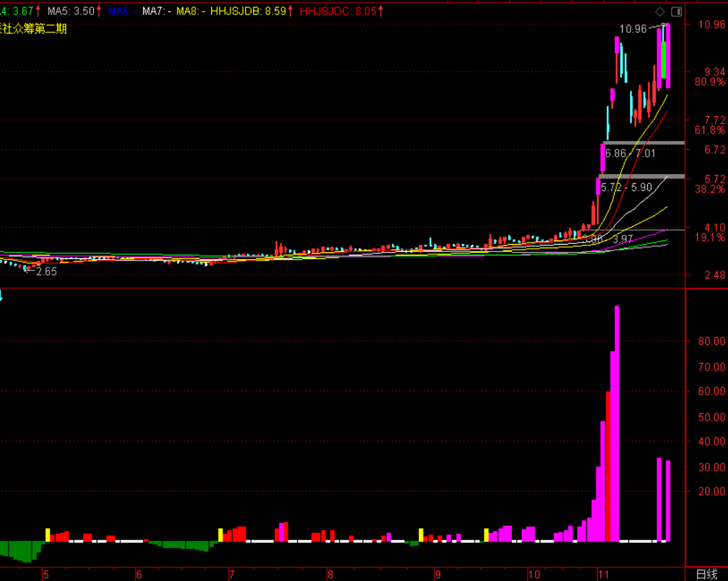Image resolution: width=728 pixels, height=581 pixels.
Task: Click the red up arrow after MA5 3.50
Action: 100,11
